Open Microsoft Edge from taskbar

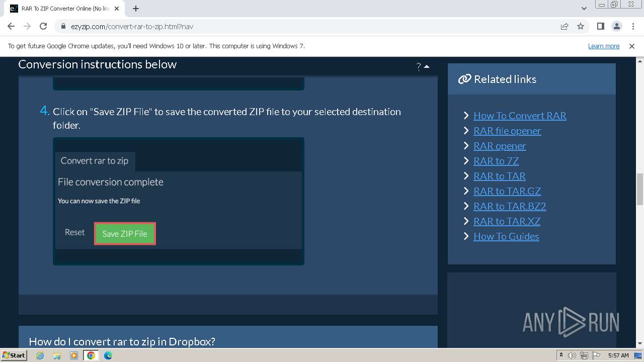pos(108,355)
